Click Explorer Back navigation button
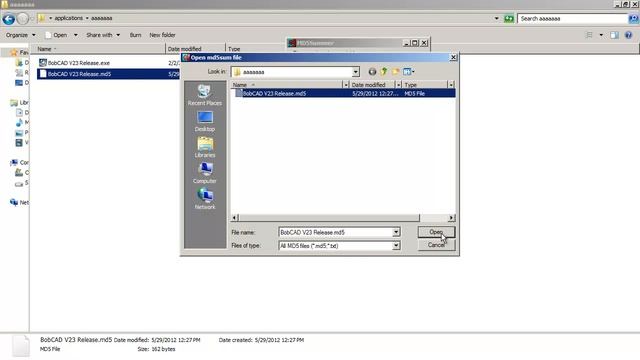The height and width of the screenshot is (360, 640). point(9,19)
